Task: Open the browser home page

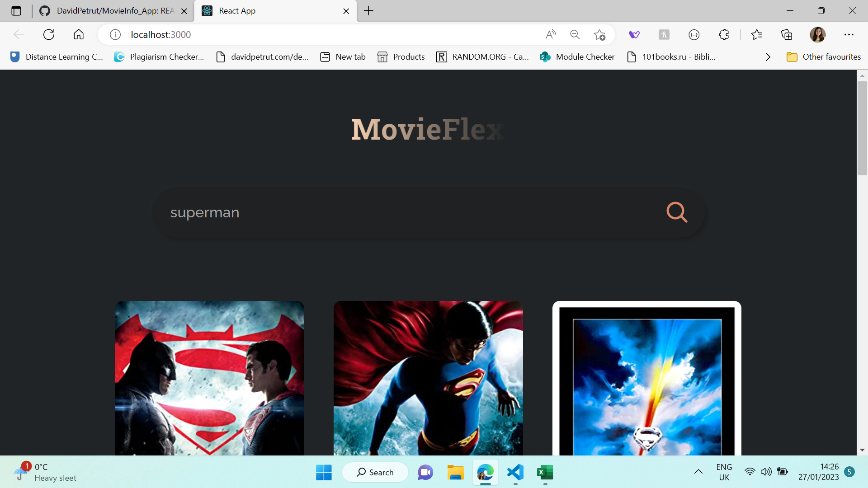Action: click(x=78, y=34)
